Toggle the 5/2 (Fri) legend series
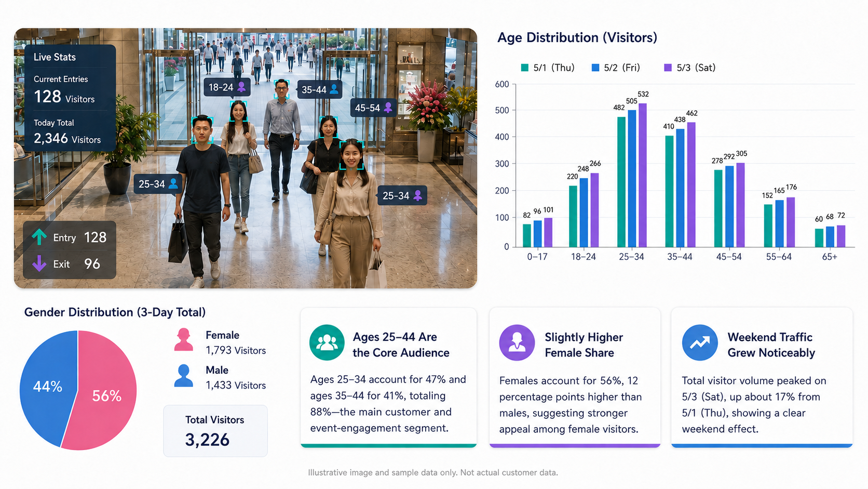 (x=616, y=68)
